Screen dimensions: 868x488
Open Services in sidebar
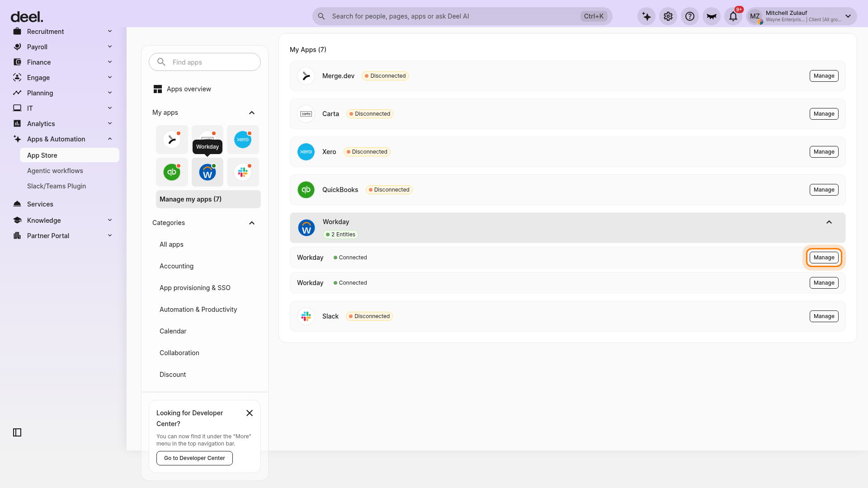(x=40, y=204)
